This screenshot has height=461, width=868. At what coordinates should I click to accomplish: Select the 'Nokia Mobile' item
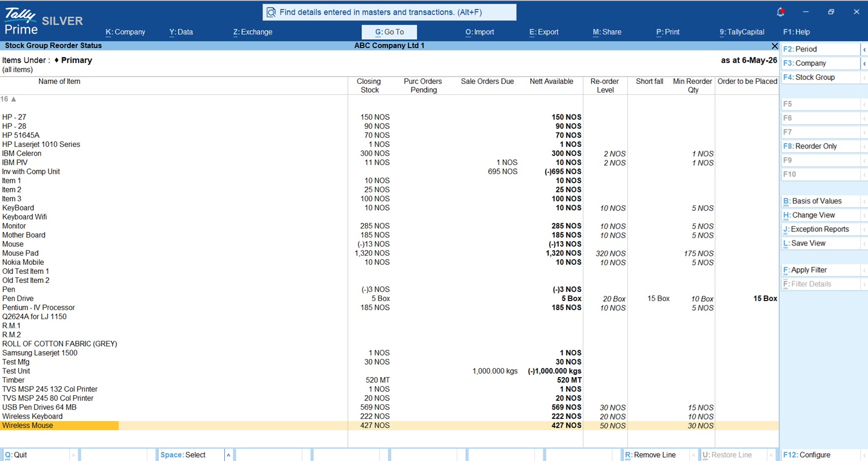(x=23, y=263)
